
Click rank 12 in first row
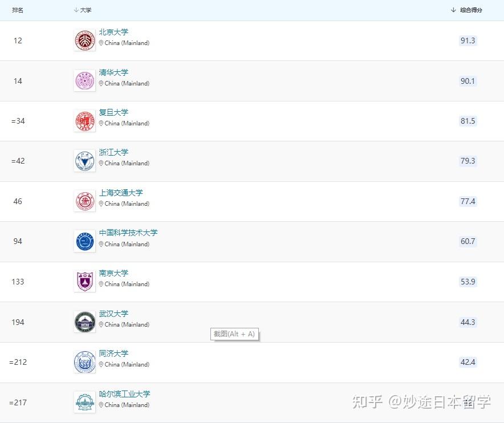tap(18, 40)
